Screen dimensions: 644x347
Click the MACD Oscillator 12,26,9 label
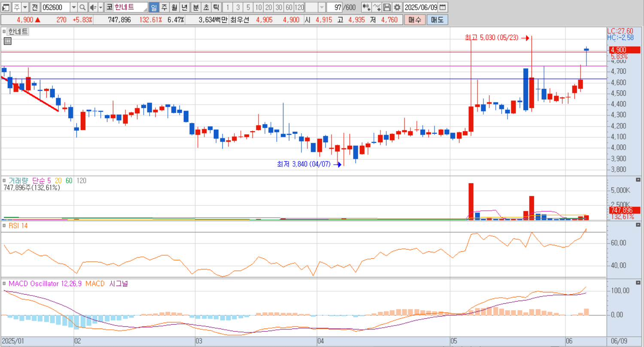click(45, 284)
